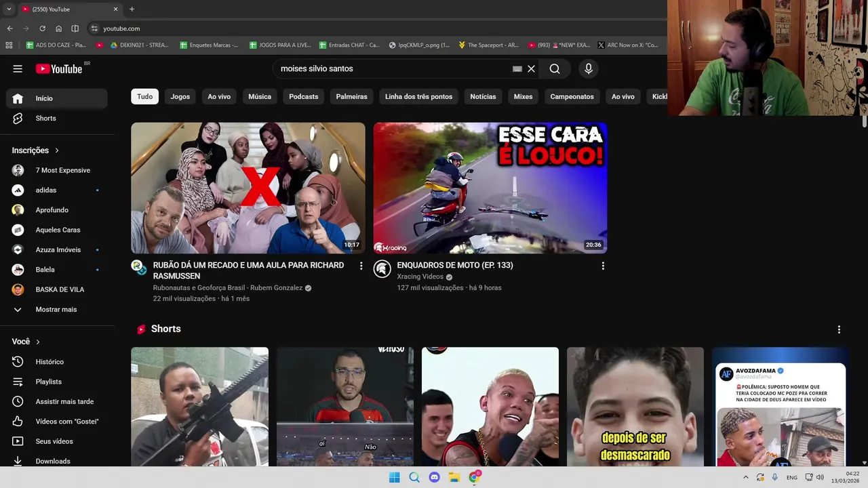Select the Campeonatos filter chip
868x488 pixels.
click(572, 96)
